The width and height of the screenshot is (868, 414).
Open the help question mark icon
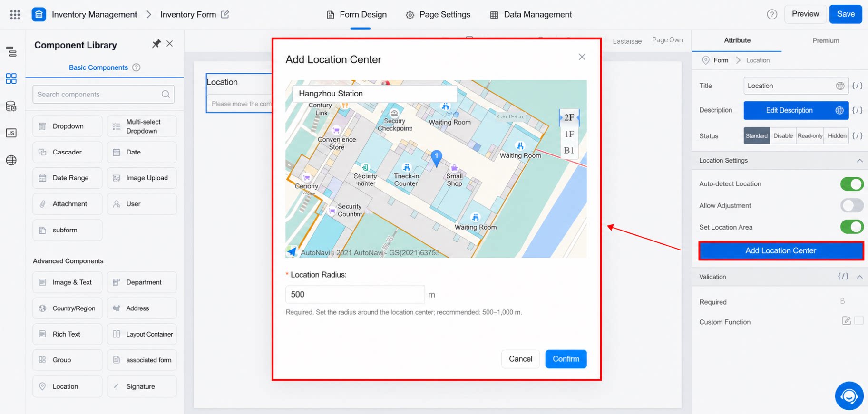coord(772,14)
